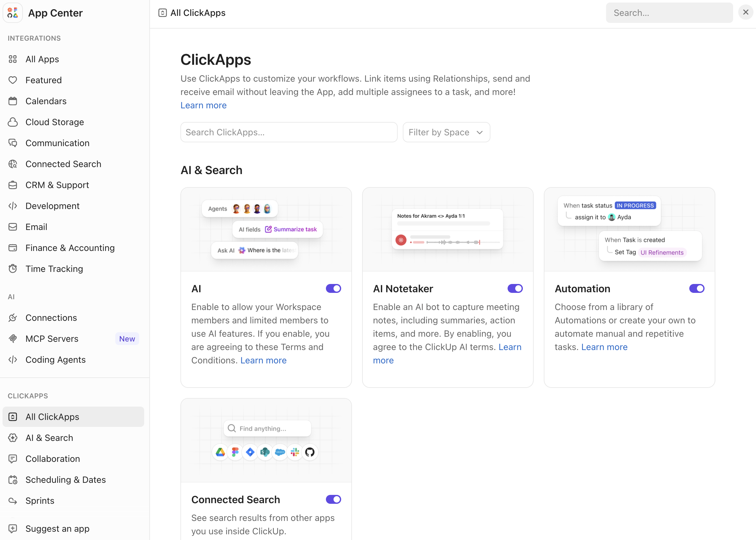This screenshot has height=540, width=756.
Task: Click the top-right Search box
Action: (x=669, y=13)
